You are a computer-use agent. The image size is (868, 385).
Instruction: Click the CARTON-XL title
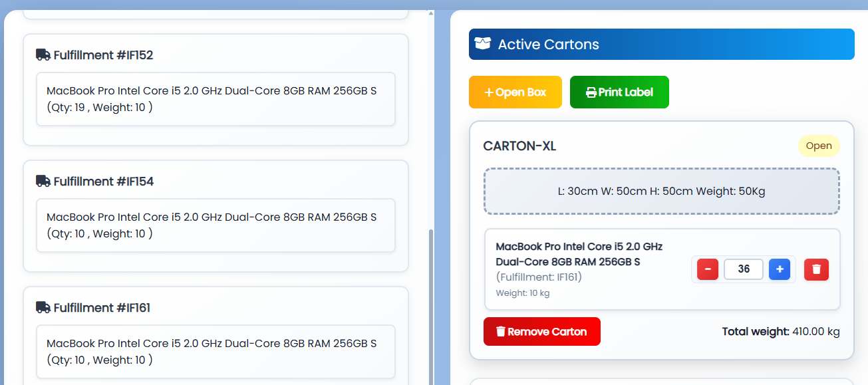pos(519,146)
